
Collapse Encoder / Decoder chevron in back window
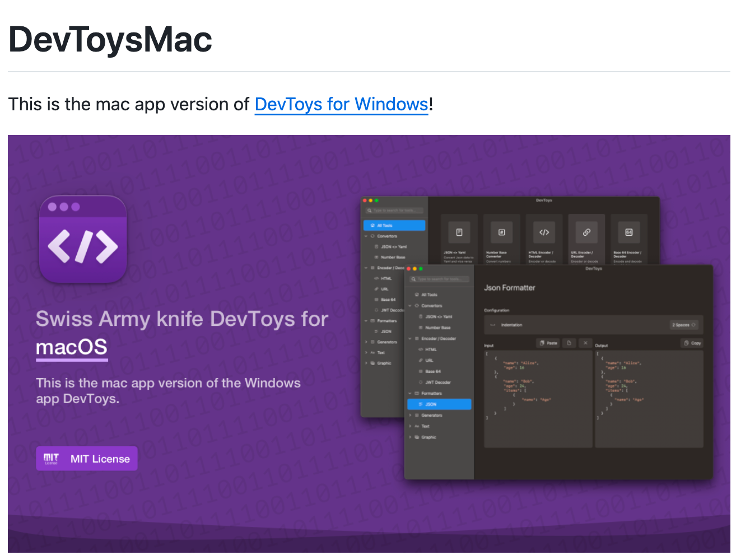(x=366, y=268)
